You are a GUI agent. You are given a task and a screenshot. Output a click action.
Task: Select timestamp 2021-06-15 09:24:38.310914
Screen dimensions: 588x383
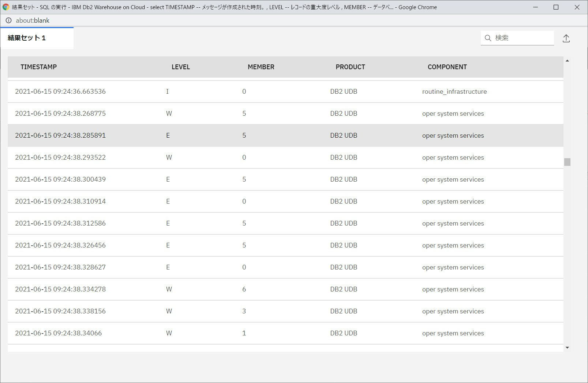60,201
